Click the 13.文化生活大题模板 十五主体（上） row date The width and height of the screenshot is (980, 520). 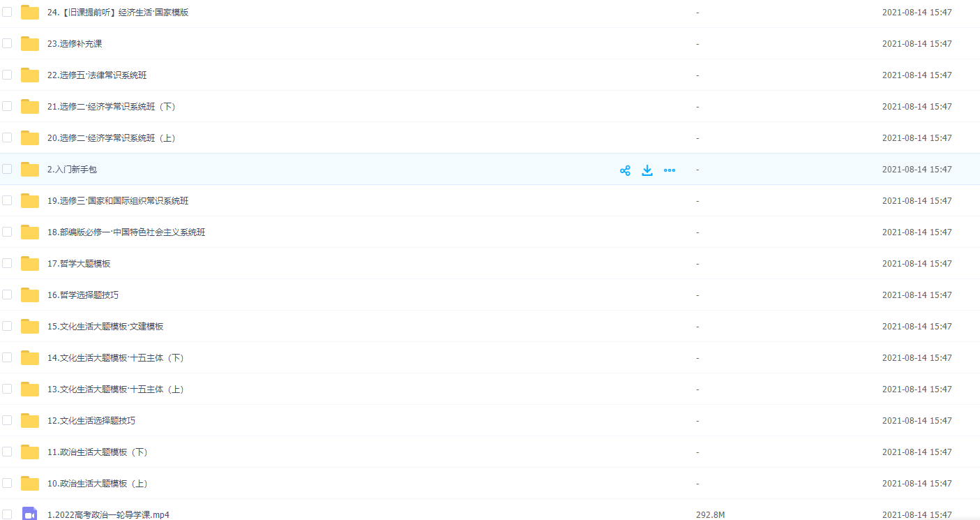pos(917,389)
